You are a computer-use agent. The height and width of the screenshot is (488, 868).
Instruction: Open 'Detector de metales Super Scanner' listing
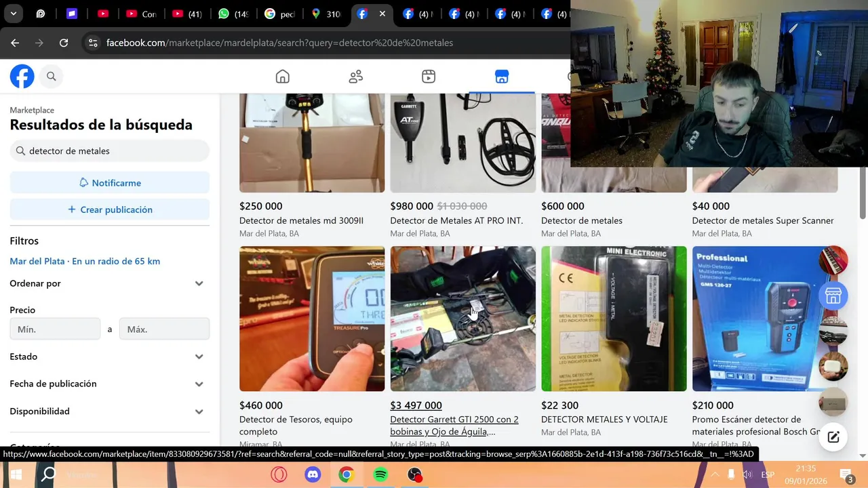point(763,220)
